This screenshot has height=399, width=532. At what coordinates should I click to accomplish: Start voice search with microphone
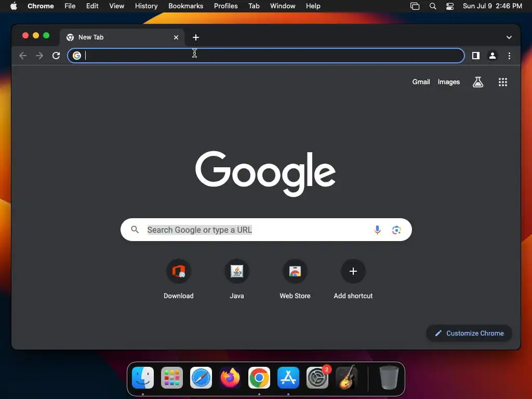(377, 230)
